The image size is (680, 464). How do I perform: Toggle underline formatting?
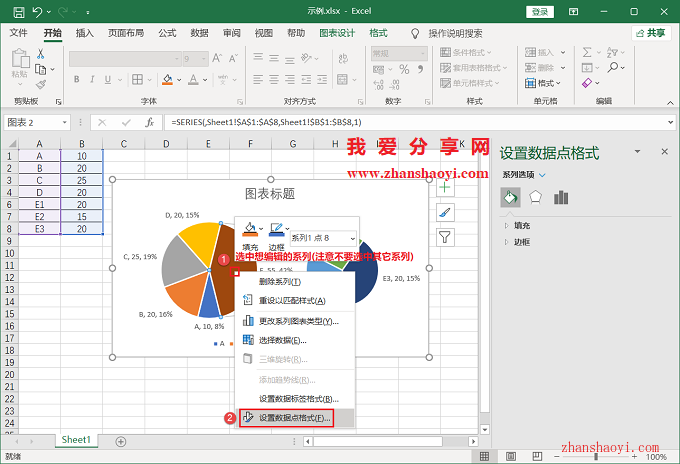(x=108, y=79)
